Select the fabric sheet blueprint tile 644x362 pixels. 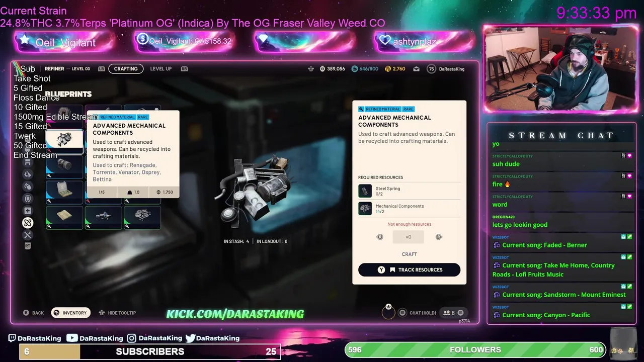[x=64, y=217]
